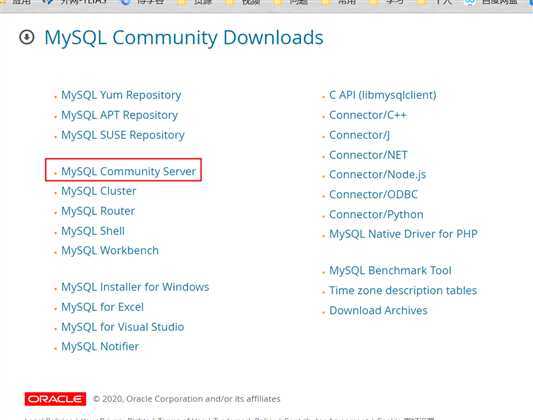Viewport: 533px width, 420px height.
Task: Open MySQL Installer for Windows link
Action: pos(135,287)
